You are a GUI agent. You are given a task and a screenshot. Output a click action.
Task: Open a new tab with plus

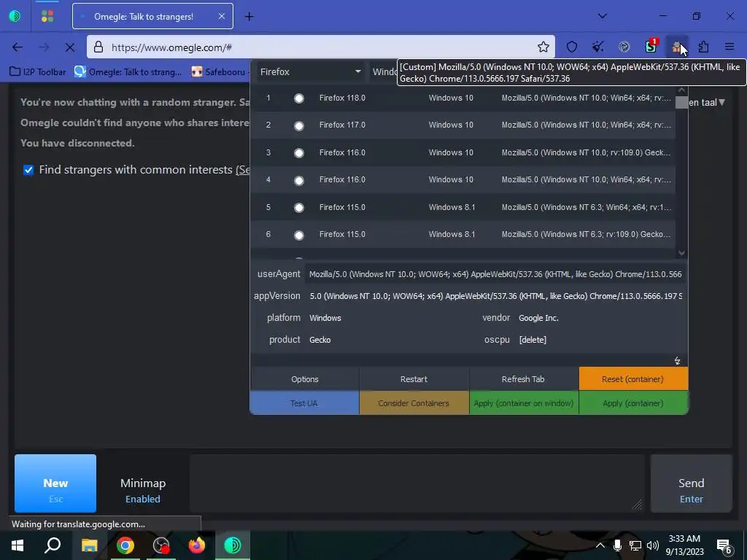(249, 17)
